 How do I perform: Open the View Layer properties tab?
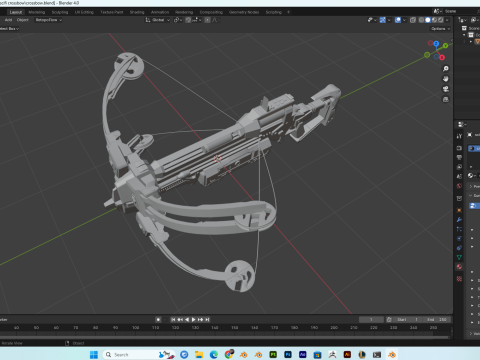459,167
